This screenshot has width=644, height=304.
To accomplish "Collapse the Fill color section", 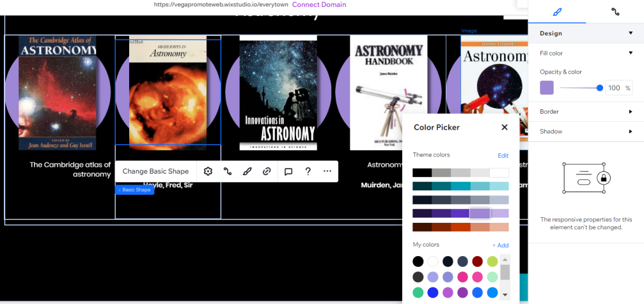I will (x=631, y=53).
